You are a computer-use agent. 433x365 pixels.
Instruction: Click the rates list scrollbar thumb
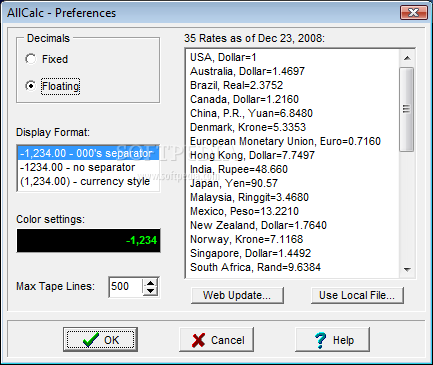click(x=407, y=109)
